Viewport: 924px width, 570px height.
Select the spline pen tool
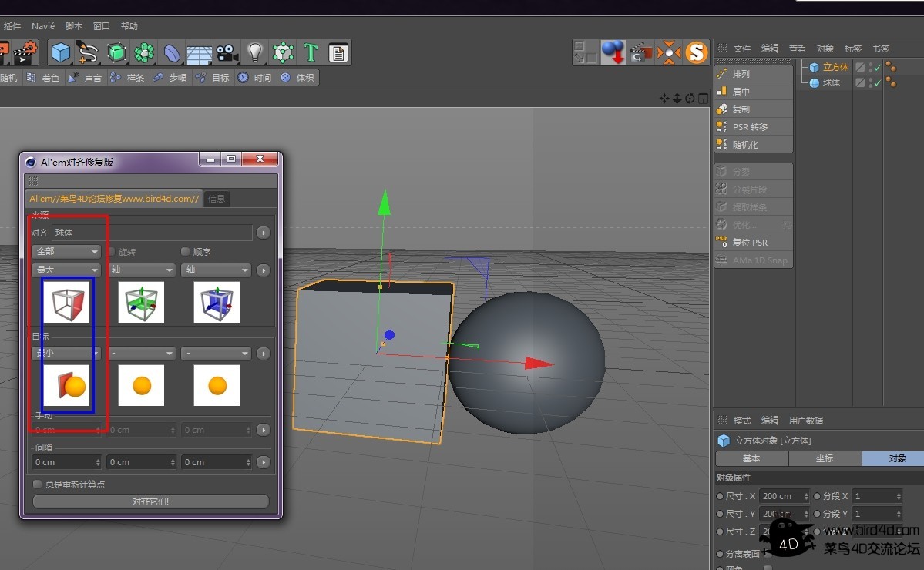coord(88,52)
